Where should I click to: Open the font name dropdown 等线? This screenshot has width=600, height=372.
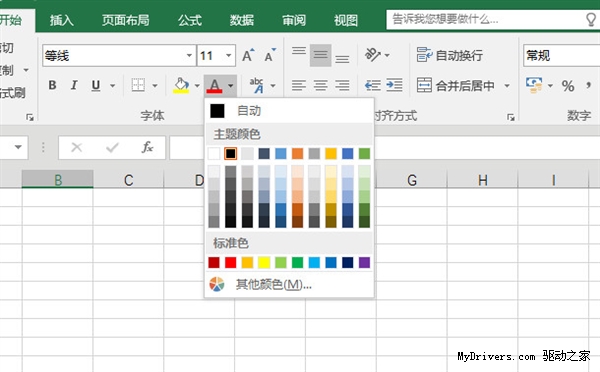(x=189, y=55)
